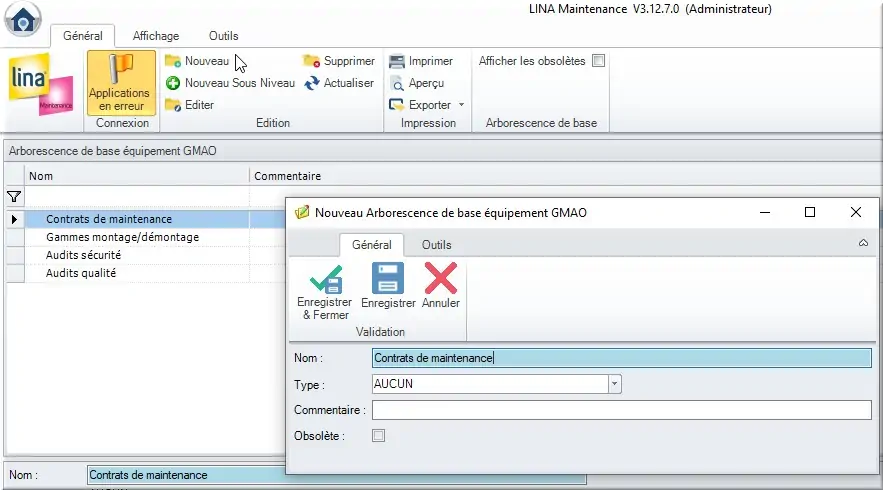Click in the Nom input field of dialog

[622, 358]
